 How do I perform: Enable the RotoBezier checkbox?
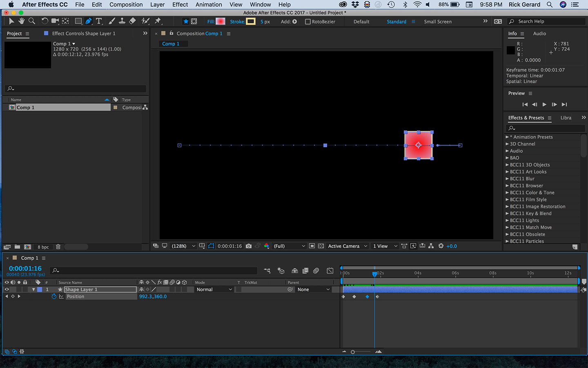(x=308, y=22)
